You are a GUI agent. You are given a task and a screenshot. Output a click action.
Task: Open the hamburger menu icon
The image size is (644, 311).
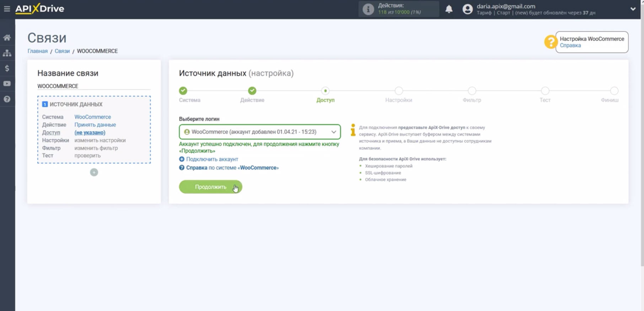coord(7,9)
